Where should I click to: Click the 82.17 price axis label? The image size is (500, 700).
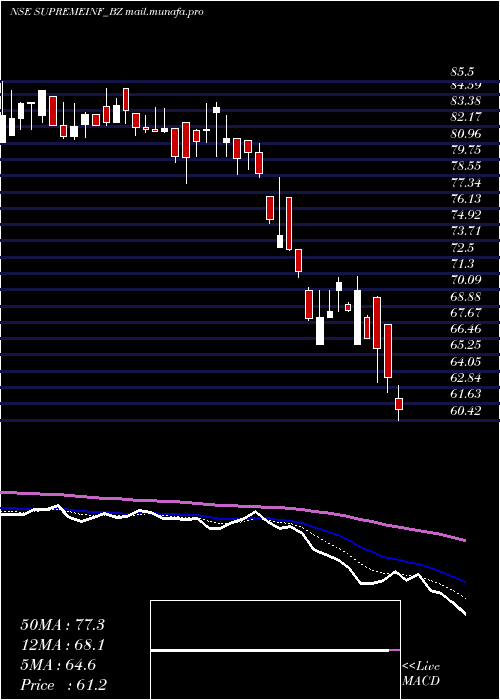click(466, 117)
